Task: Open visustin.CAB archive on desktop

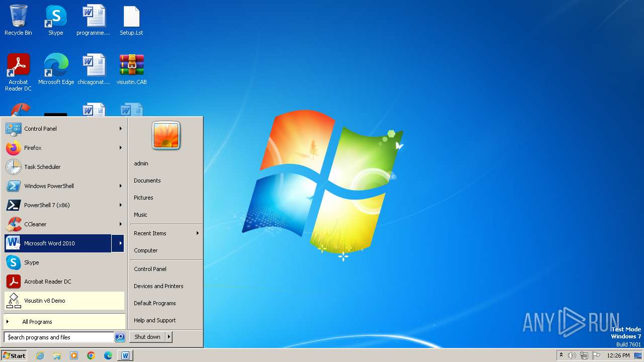Action: 131,69
